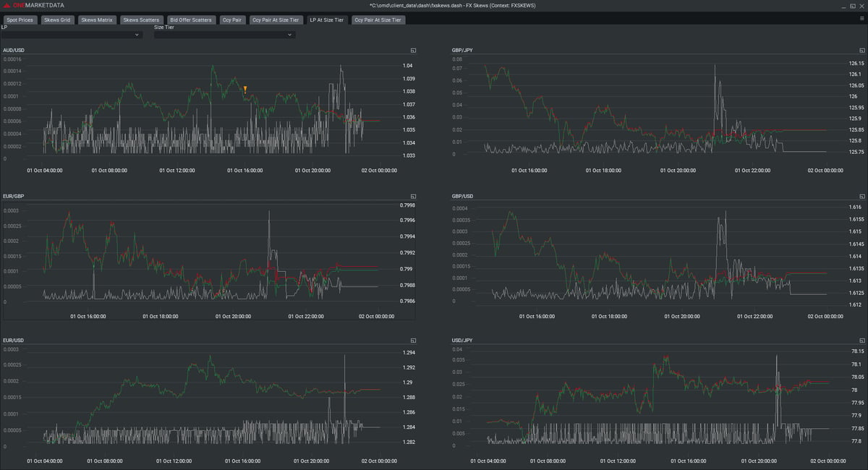Viewport: 868px width, 470px height.
Task: Maximize the AUD/USD chart panel
Action: click(413, 51)
